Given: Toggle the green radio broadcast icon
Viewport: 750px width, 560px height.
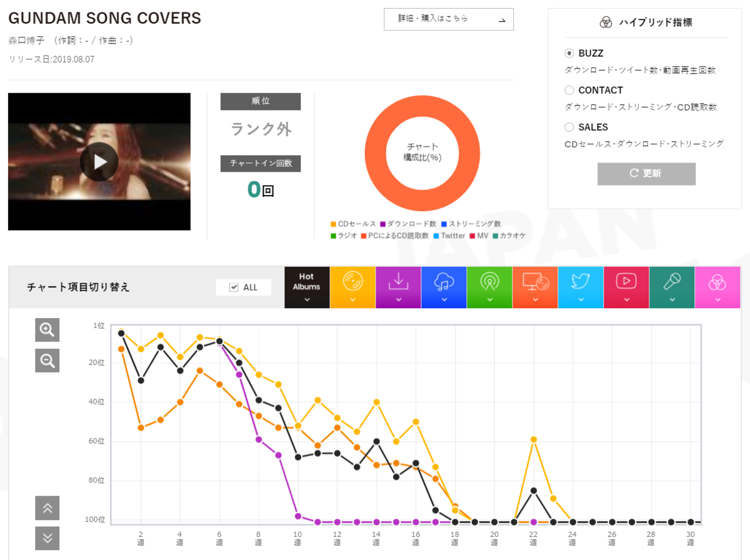Looking at the screenshot, I should pyautogui.click(x=489, y=287).
